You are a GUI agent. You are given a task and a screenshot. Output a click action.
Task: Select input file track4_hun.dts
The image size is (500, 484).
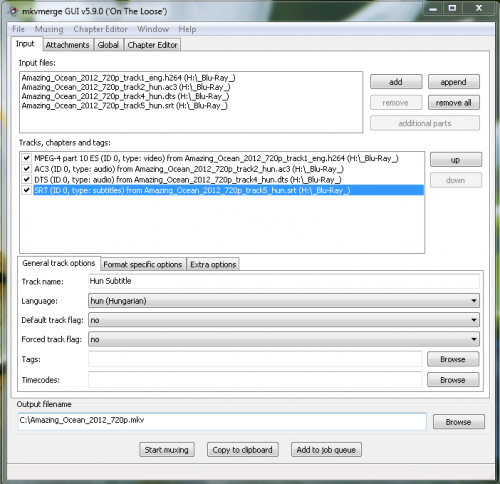coord(125,96)
